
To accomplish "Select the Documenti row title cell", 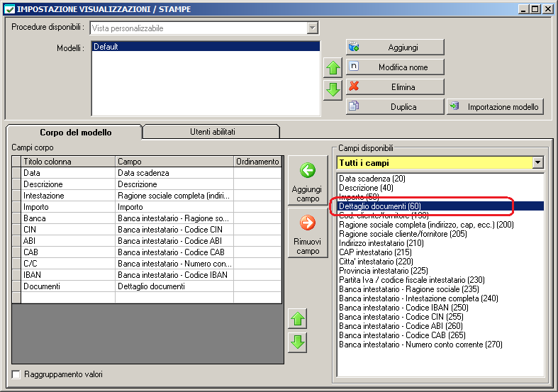I will pyautogui.click(x=68, y=286).
